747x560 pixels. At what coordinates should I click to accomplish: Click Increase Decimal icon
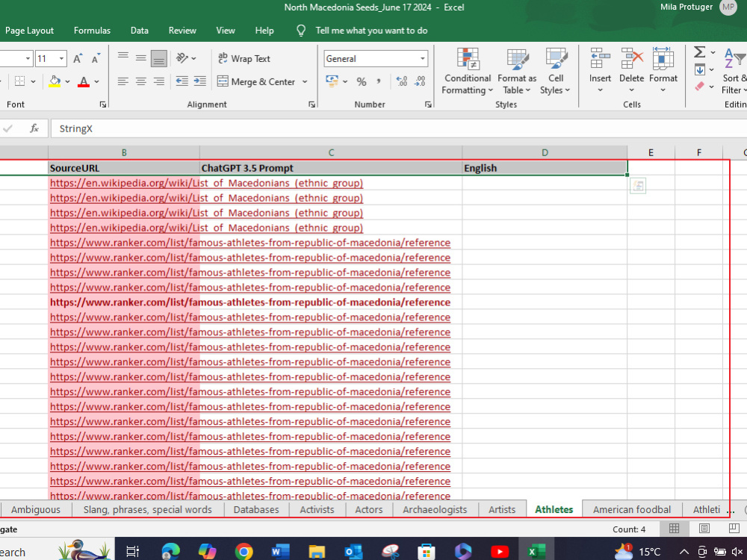402,81
